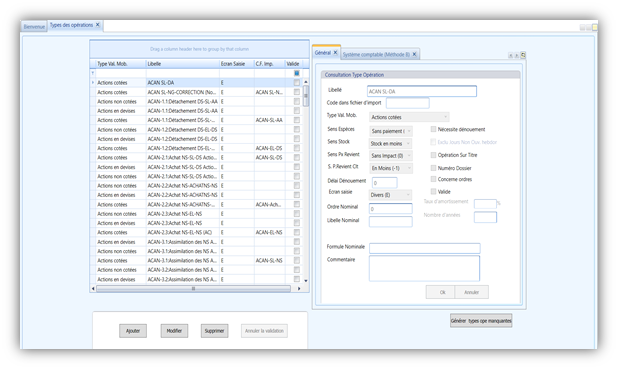The width and height of the screenshot is (618, 369).
Task: Select the ACAN-2.3:Achat NS-EL-NS (AC) cell
Action: click(182, 232)
